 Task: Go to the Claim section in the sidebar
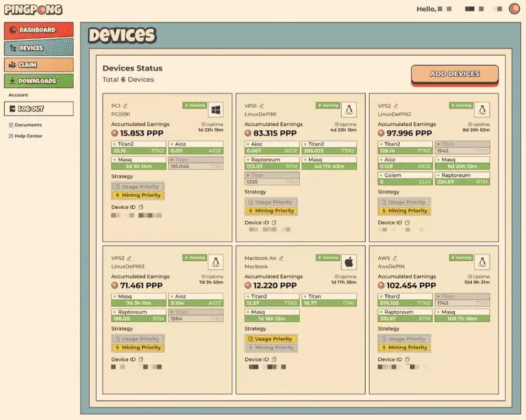(38, 65)
